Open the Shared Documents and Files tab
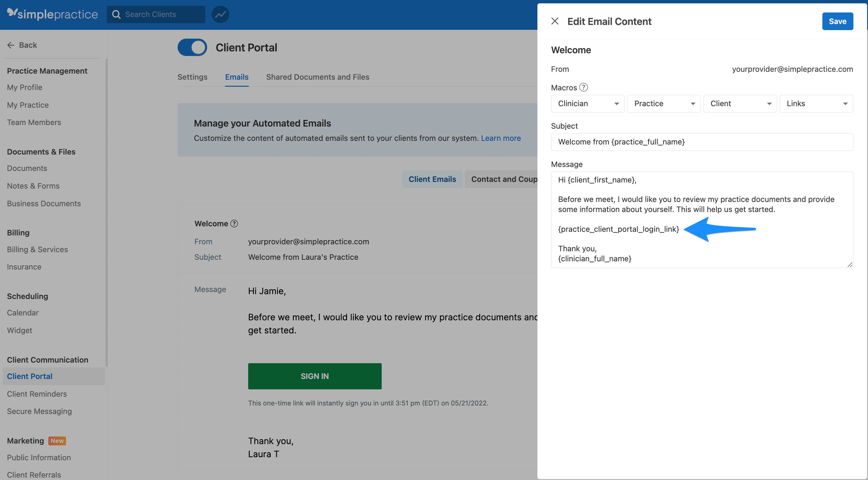 pos(318,77)
